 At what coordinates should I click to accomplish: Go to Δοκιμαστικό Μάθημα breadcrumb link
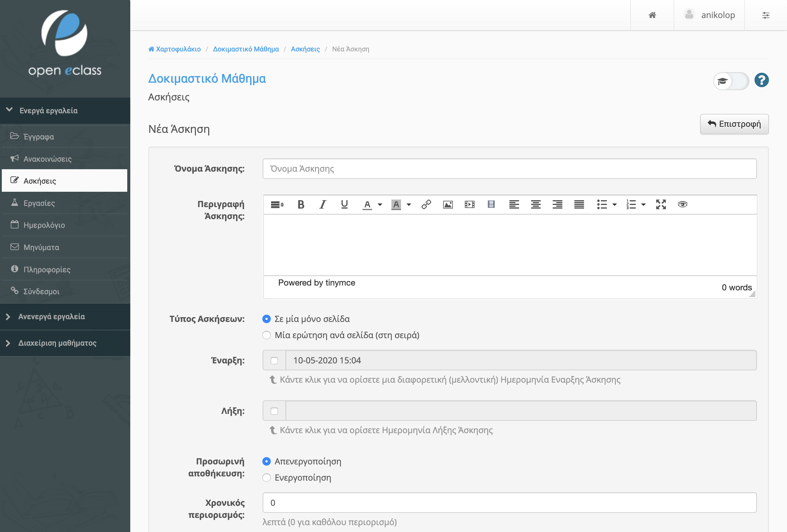[x=246, y=49]
